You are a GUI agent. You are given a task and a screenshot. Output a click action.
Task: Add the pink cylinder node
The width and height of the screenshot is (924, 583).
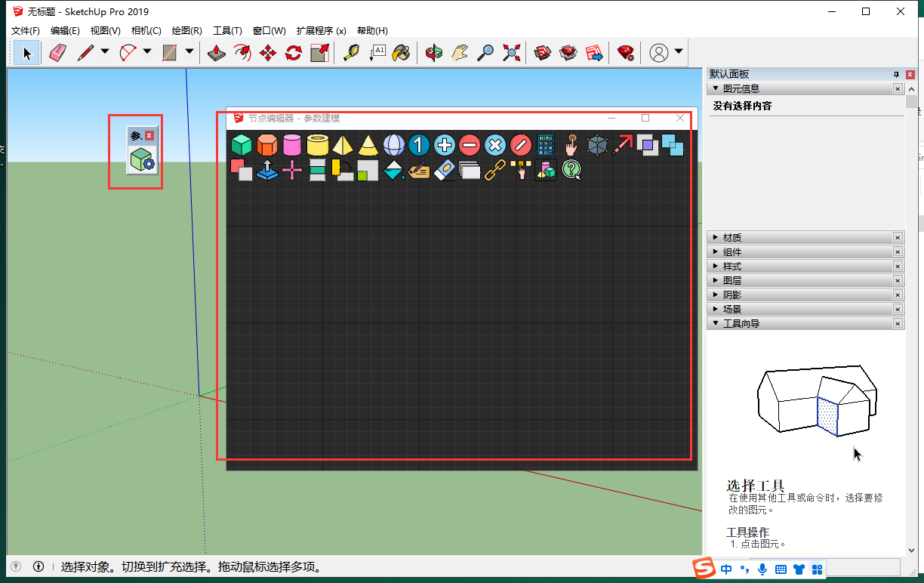pos(292,145)
